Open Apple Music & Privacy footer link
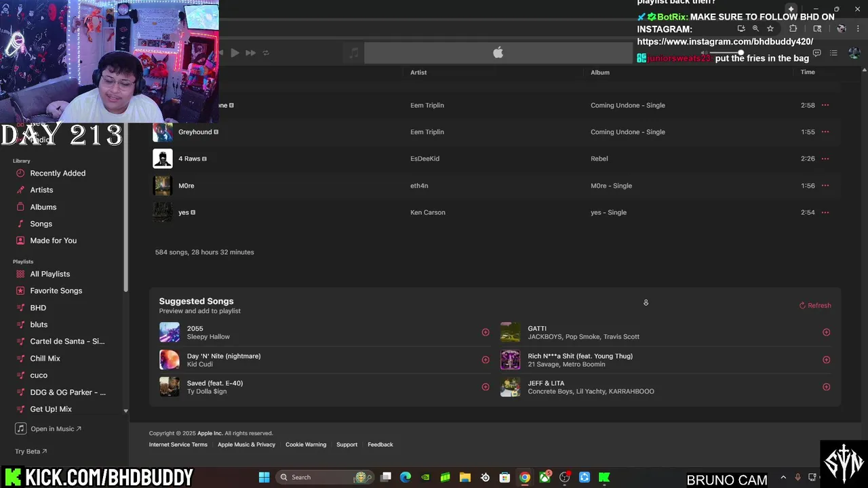The width and height of the screenshot is (868, 488). click(x=246, y=445)
